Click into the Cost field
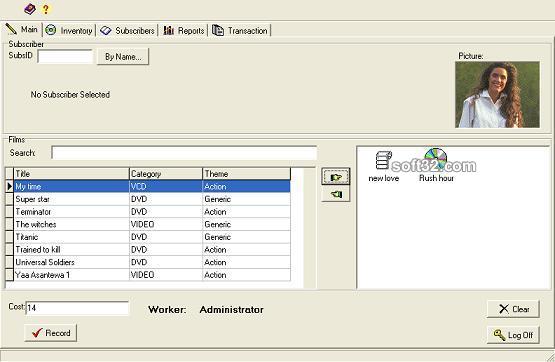 coord(77,308)
